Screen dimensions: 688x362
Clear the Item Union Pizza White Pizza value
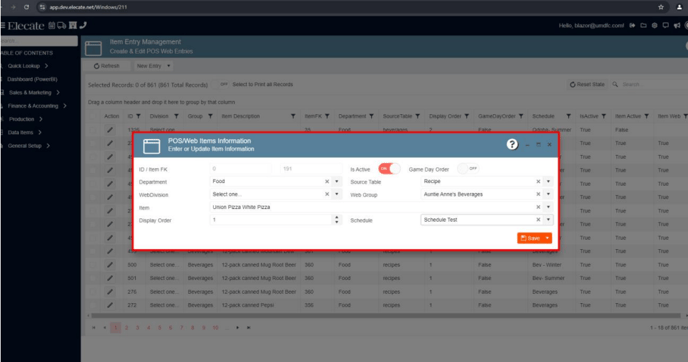(x=538, y=207)
